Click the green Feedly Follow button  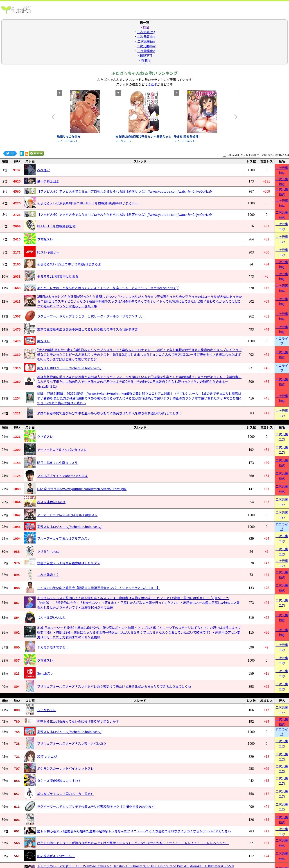(x=36, y=153)
